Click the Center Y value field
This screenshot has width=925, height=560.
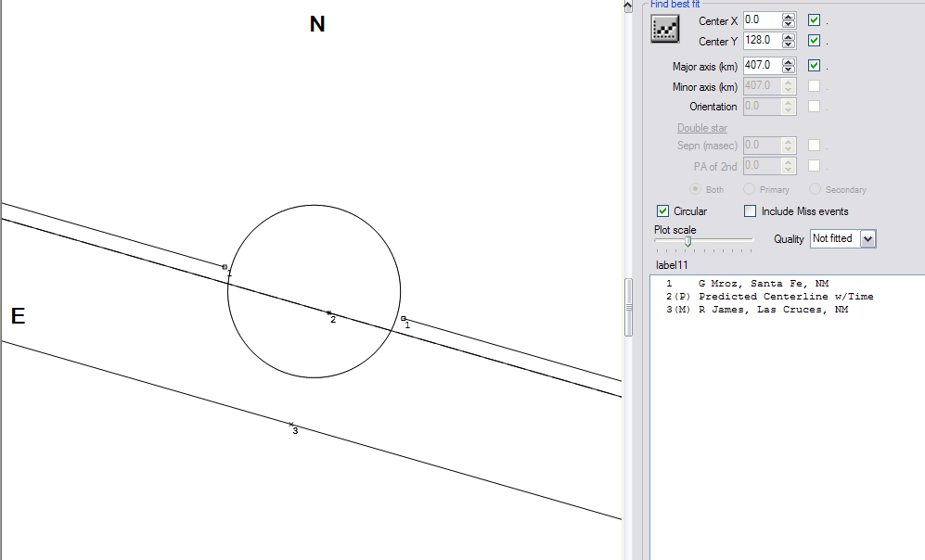coord(763,41)
